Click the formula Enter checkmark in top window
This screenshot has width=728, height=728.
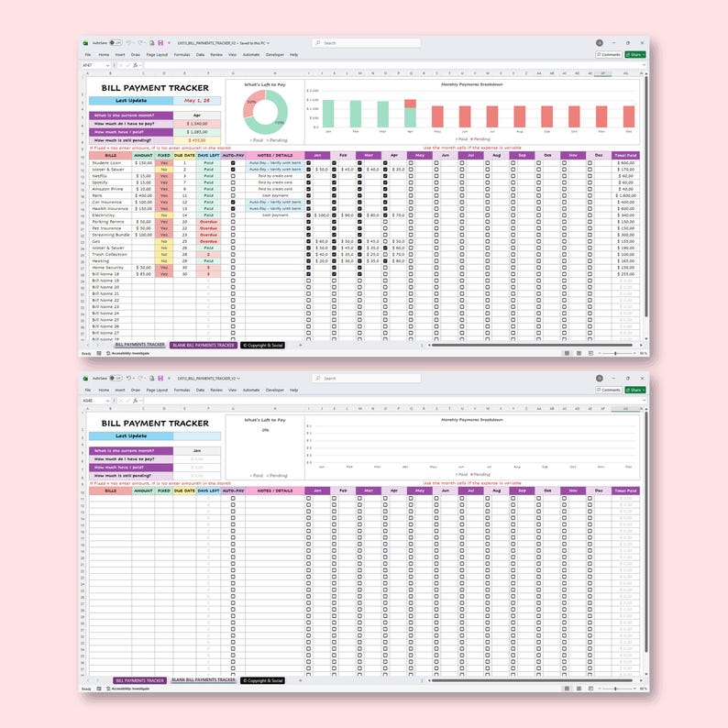[x=127, y=65]
